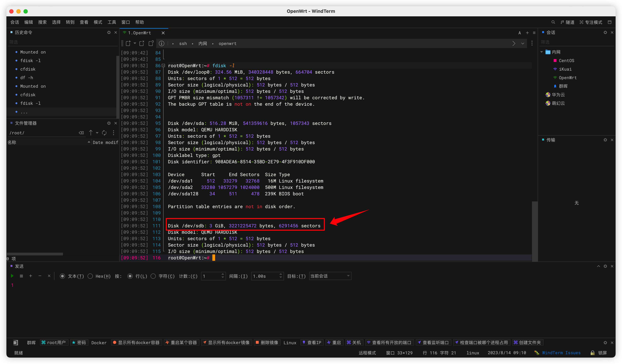Click the session info icon in toolbar

161,43
